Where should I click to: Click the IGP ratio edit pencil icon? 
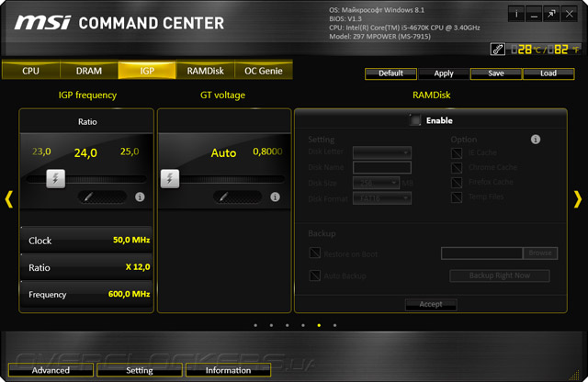tap(102, 197)
